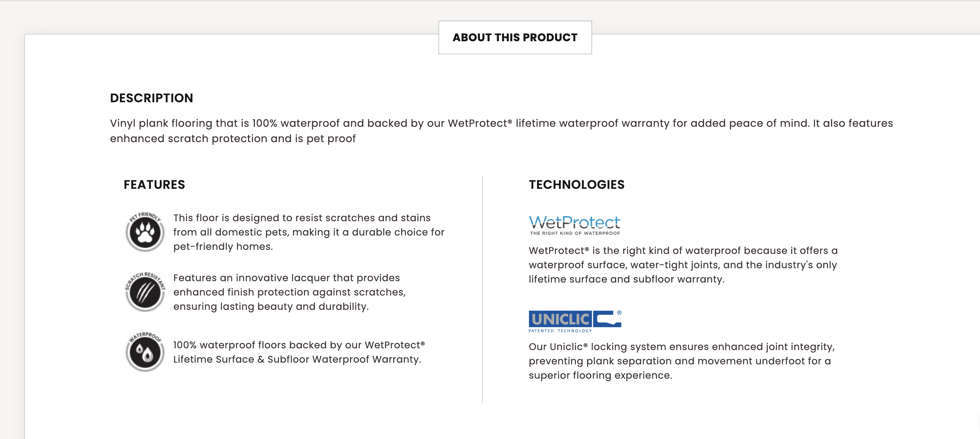This screenshot has height=439, width=980.
Task: Click the Waterproof droplets icon
Action: click(145, 352)
